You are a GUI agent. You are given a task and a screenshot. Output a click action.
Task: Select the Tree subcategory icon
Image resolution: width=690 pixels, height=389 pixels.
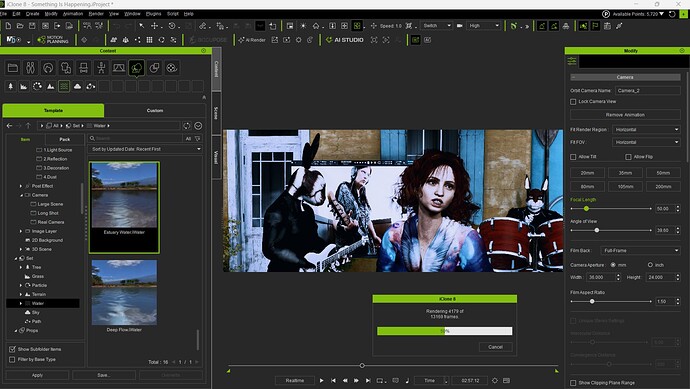pos(11,86)
